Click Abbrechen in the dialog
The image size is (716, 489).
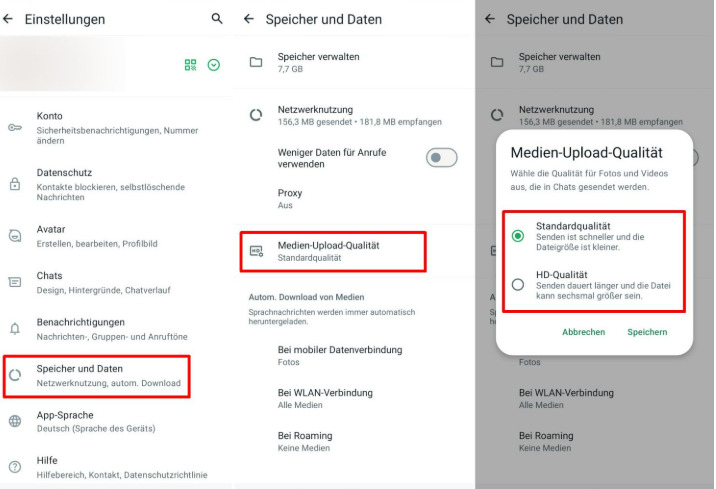[x=584, y=332]
